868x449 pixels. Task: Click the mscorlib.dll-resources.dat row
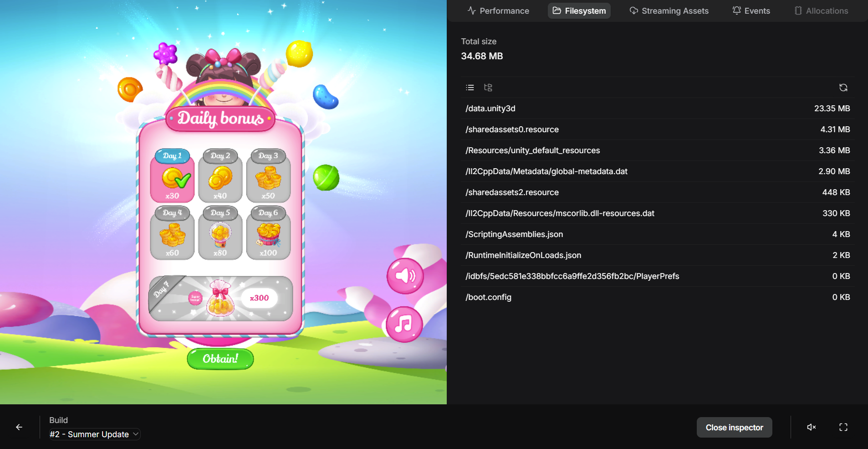658,213
